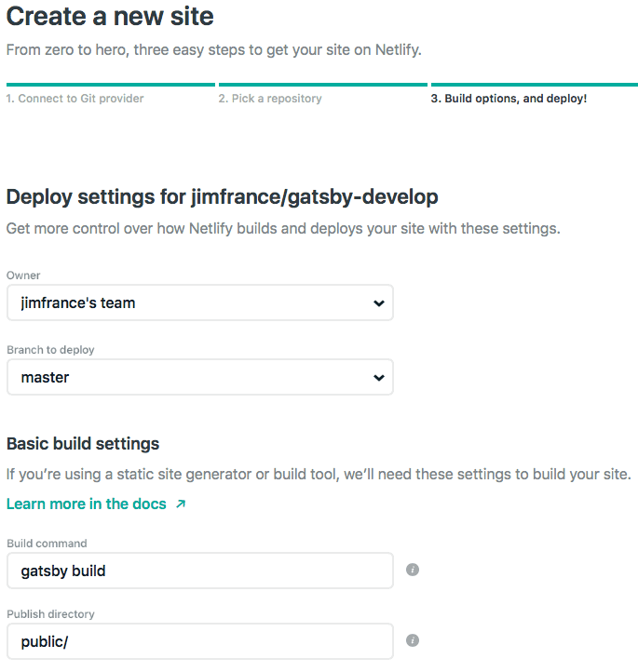638x672 pixels.
Task: Click Deploy settings for jimfrance/gatsby-develop heading
Action: tap(222, 197)
